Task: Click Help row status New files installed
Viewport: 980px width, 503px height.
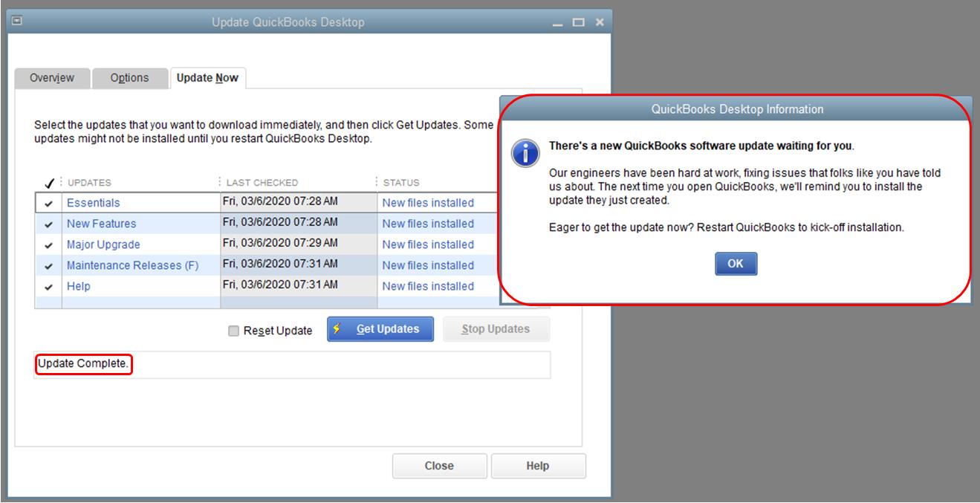Action: (428, 286)
